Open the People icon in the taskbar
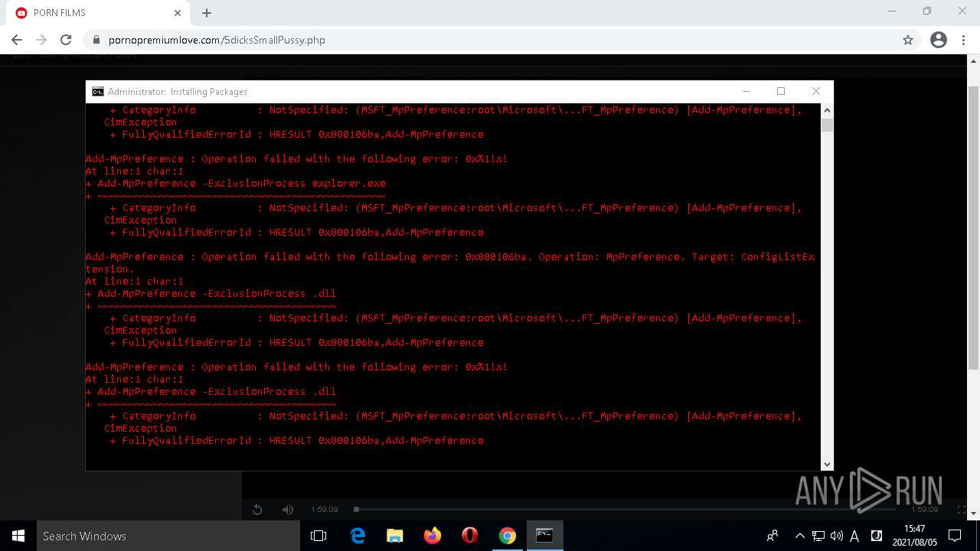 coord(773,536)
